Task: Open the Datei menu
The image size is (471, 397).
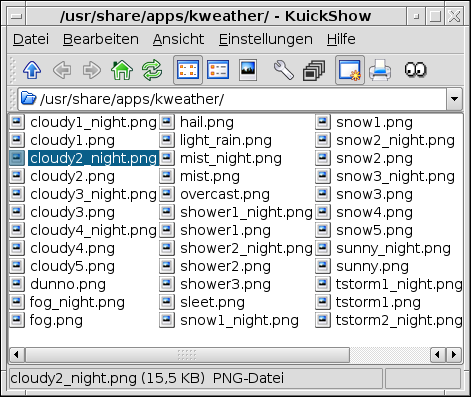Action: pyautogui.click(x=31, y=39)
